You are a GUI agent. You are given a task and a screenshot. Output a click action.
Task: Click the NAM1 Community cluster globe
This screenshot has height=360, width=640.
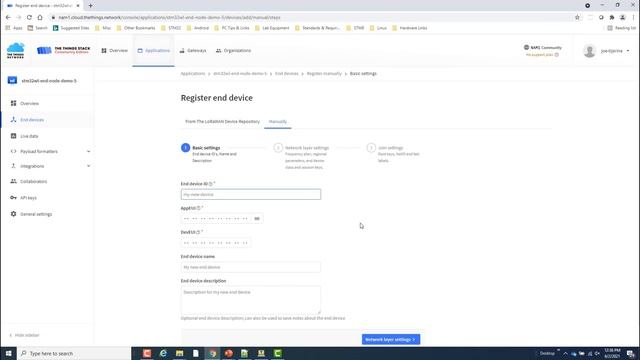(x=526, y=47)
